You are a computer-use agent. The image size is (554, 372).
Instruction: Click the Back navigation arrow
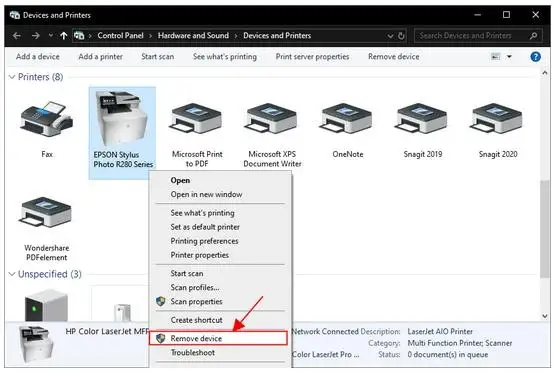17,36
